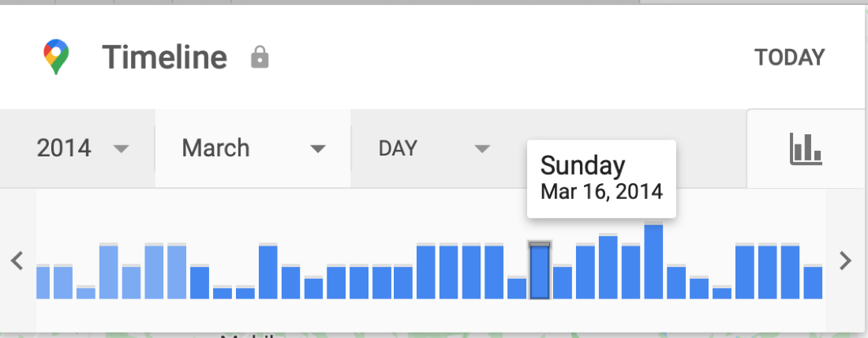The image size is (868, 338).
Task: Go to later days with right chevron
Action: pyautogui.click(x=845, y=261)
